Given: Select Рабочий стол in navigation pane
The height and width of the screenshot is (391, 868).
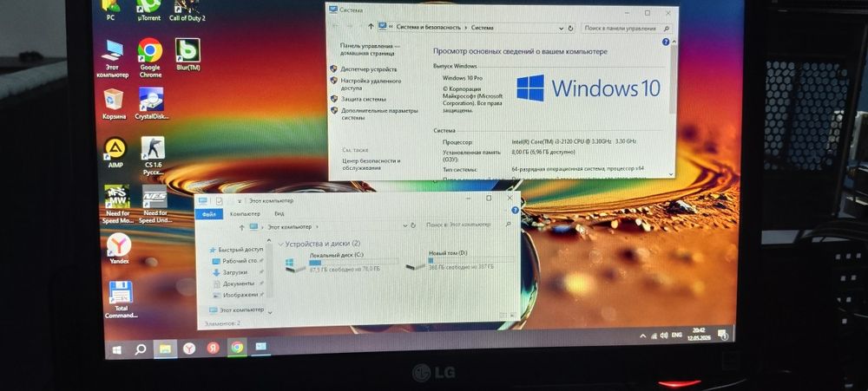Looking at the screenshot, I should [x=240, y=261].
